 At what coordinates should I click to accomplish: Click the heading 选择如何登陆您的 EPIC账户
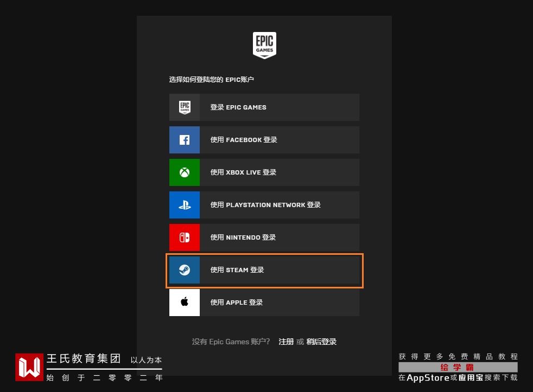pos(212,80)
